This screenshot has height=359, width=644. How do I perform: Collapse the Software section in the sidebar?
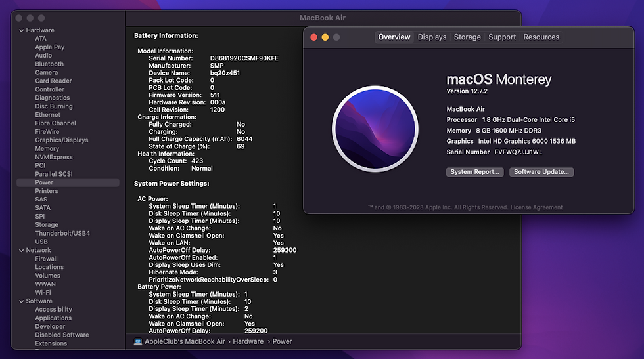click(x=21, y=301)
